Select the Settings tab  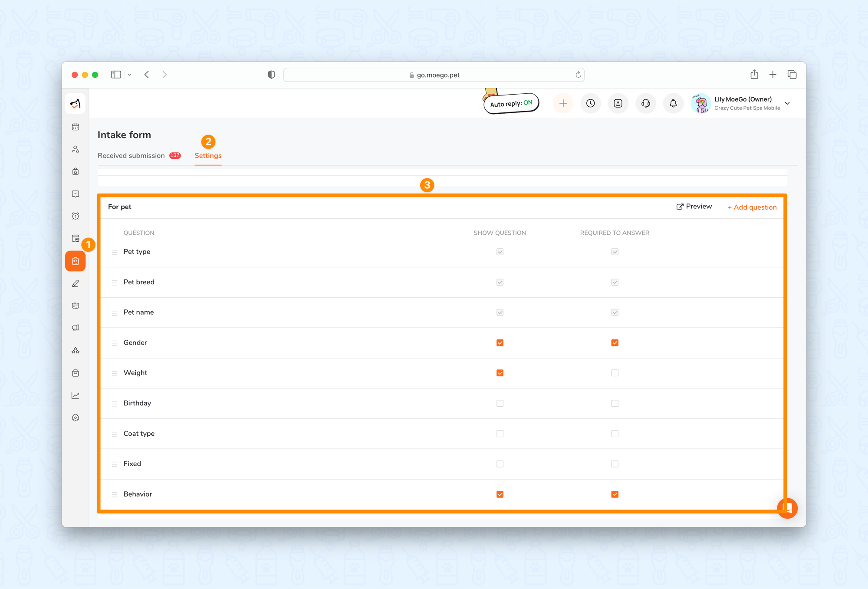(x=208, y=155)
